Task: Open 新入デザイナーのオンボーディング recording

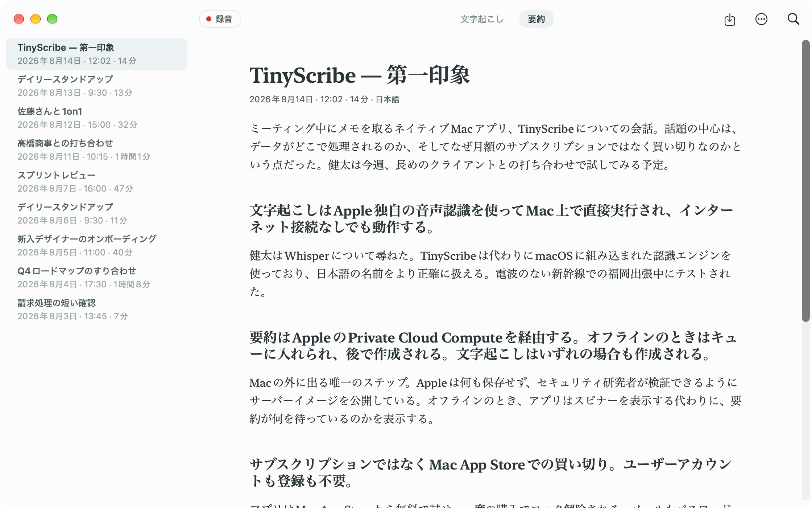Action: pos(96,245)
